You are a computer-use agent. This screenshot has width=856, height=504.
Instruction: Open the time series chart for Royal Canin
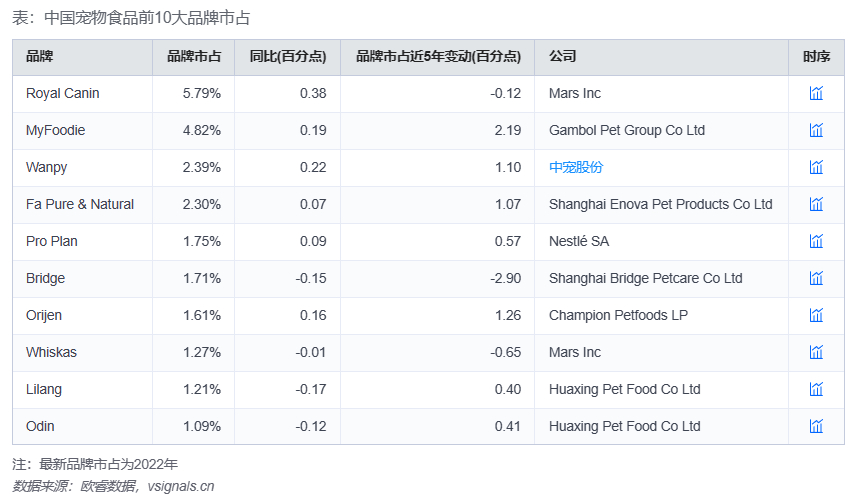[816, 93]
